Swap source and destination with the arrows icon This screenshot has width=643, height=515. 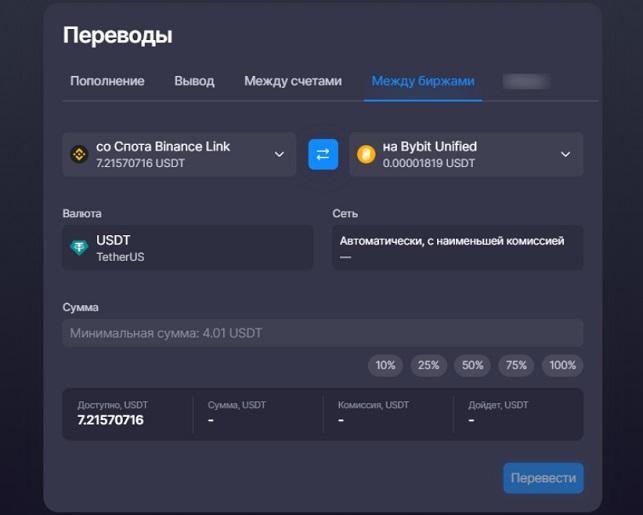point(322,154)
